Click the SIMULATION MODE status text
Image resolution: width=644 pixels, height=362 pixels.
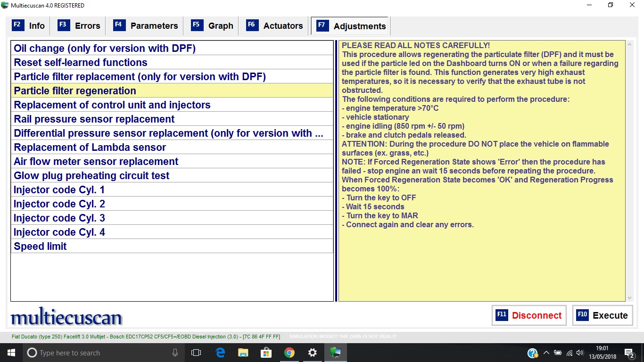point(343,337)
